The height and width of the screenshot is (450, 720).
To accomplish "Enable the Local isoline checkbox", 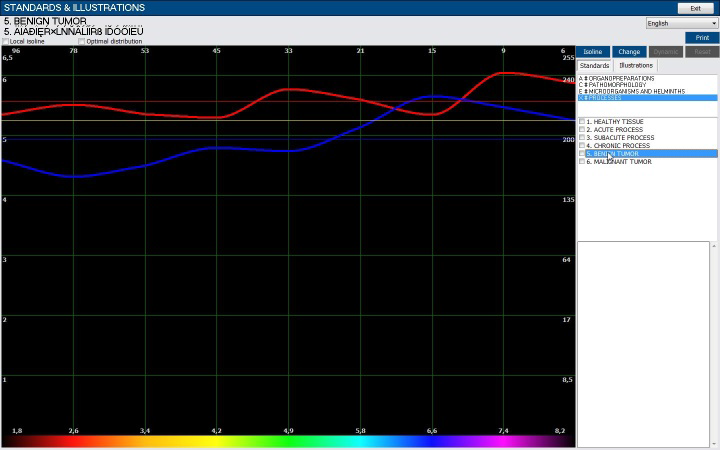I will (6, 41).
